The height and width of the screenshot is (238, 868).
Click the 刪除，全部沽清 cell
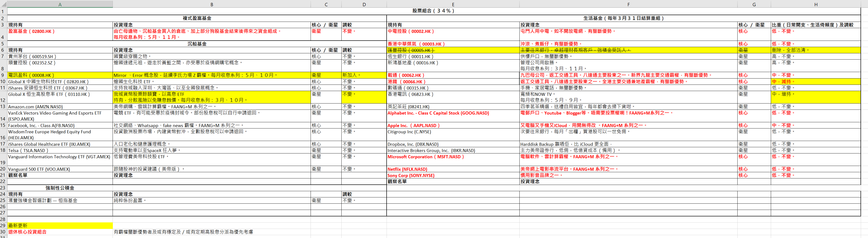click(x=816, y=50)
